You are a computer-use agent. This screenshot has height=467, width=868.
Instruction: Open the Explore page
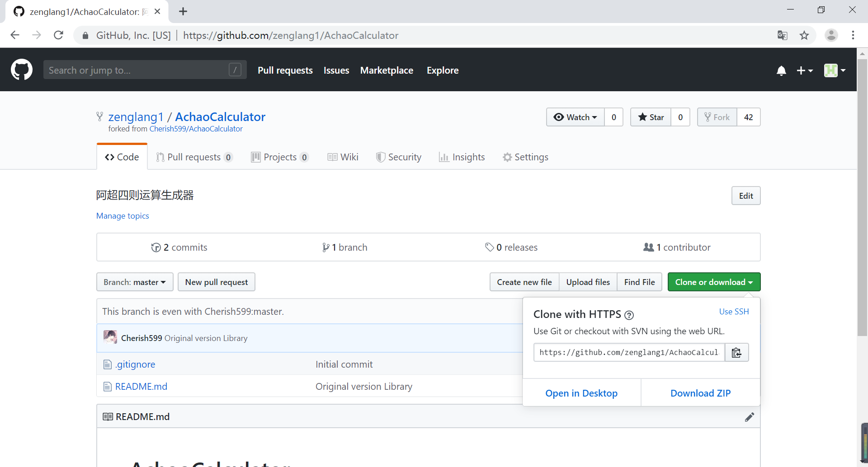tap(443, 70)
